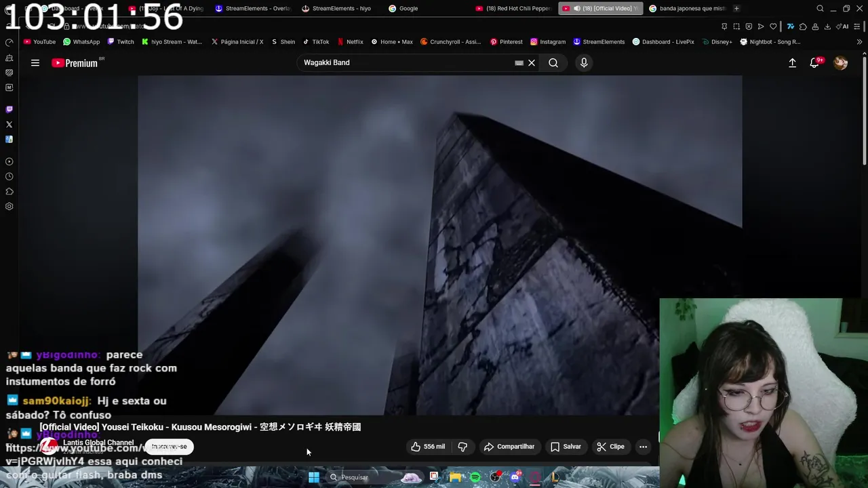Click the 7TV extension icon

click(791, 26)
